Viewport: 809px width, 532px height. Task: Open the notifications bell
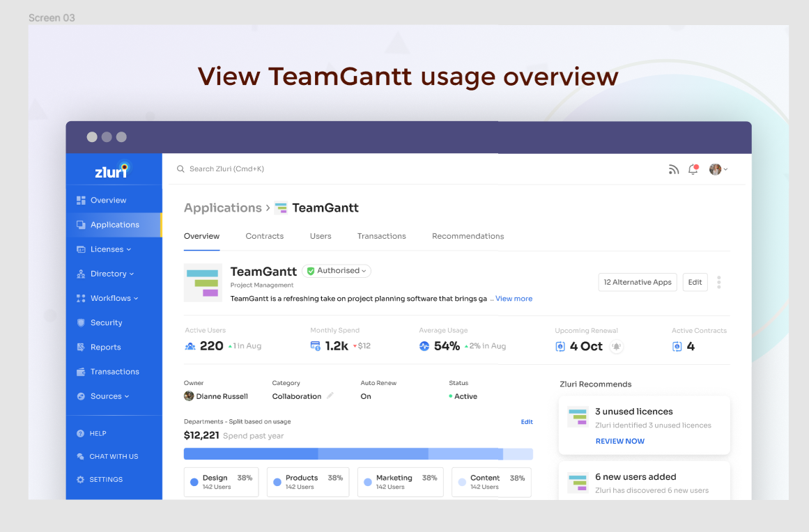693,169
